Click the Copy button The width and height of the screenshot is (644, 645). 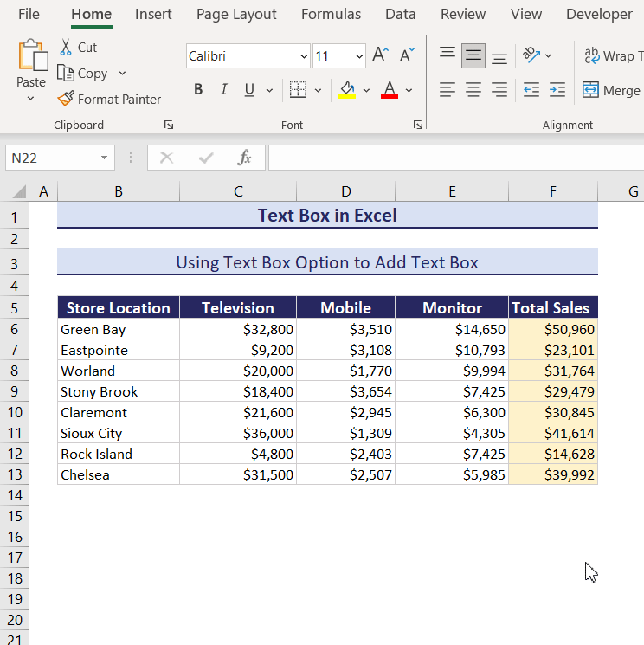click(83, 74)
